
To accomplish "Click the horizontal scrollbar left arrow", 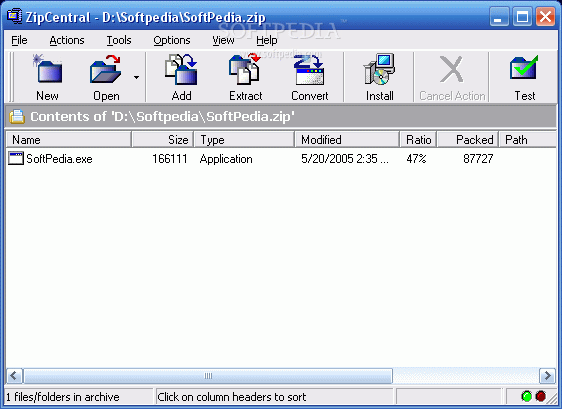I will [x=14, y=376].
